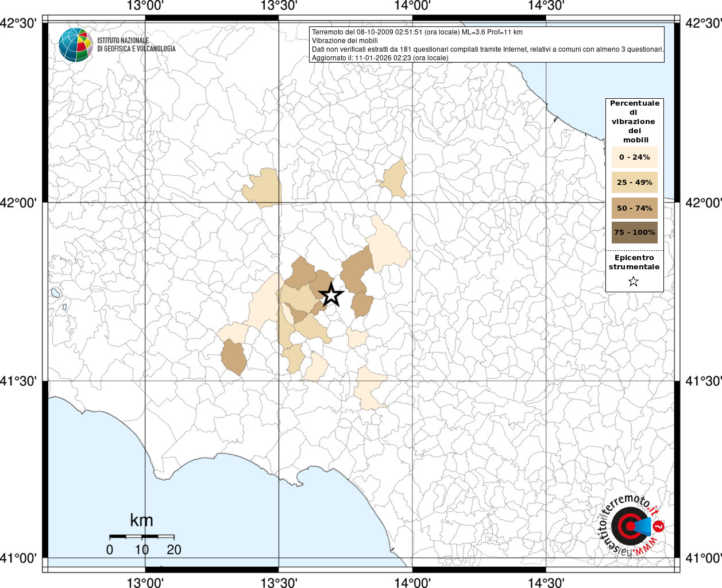Click the legend star under Epicentro strumentale
Screen dimensions: 722x588
[634, 281]
